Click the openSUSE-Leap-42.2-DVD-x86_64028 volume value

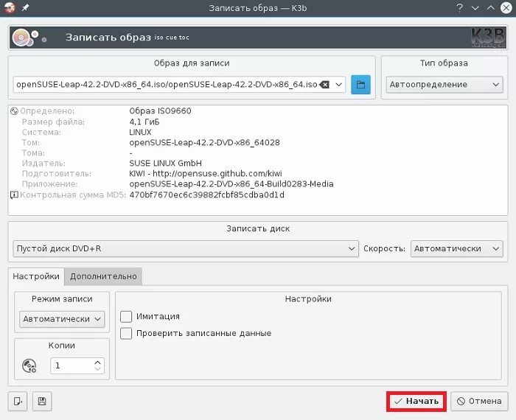click(204, 143)
